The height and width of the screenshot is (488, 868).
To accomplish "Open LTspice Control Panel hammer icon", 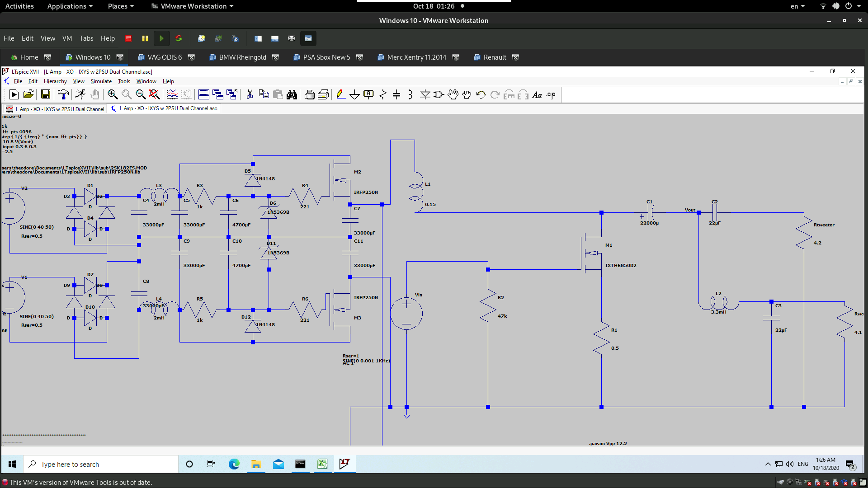I will click(63, 94).
